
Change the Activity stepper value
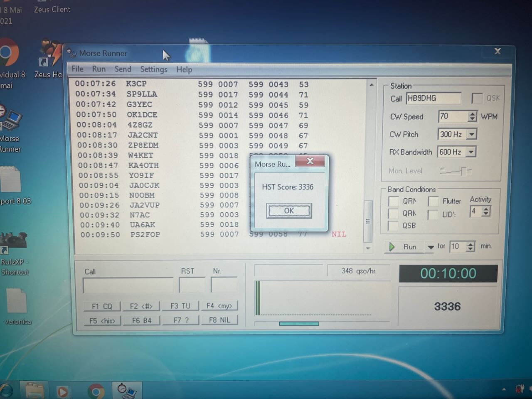tap(486, 212)
